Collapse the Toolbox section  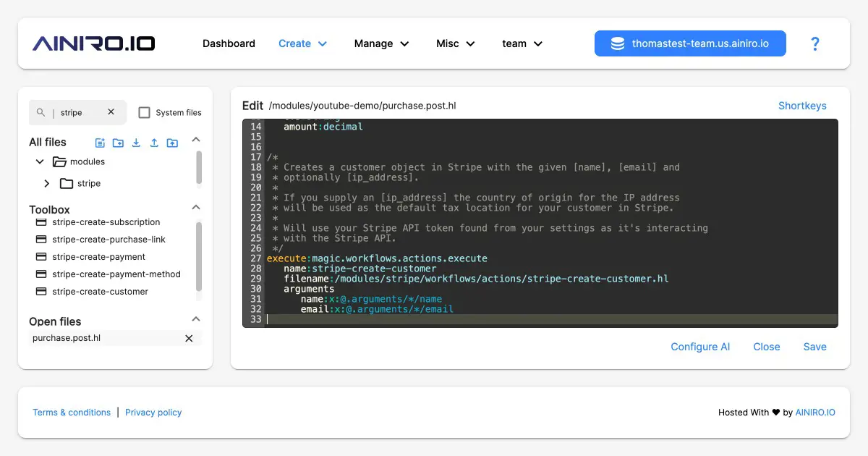tap(195, 207)
